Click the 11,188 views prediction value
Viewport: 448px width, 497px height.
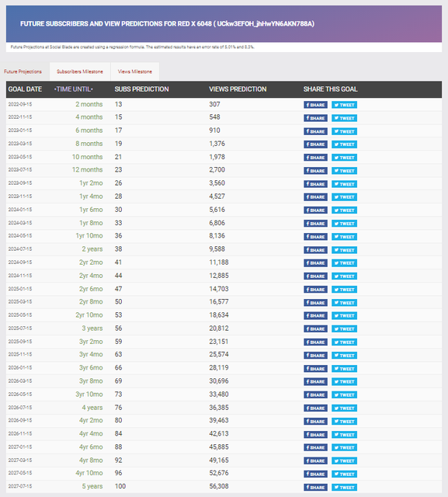point(219,262)
